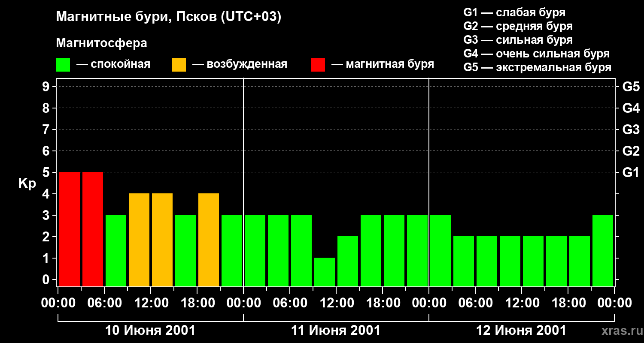644x343 pixels.
Task: Click 'G3 — сильная буря' description line
Action: (518, 40)
